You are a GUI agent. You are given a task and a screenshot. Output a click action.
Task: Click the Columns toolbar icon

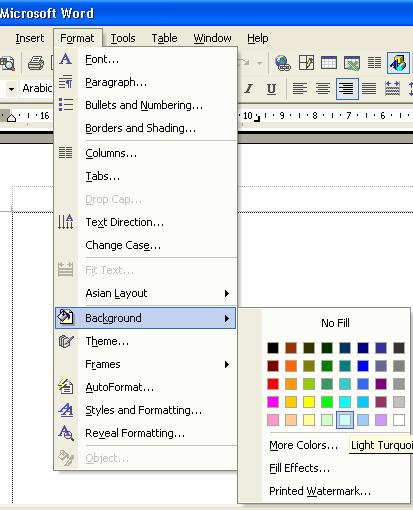[374, 63]
